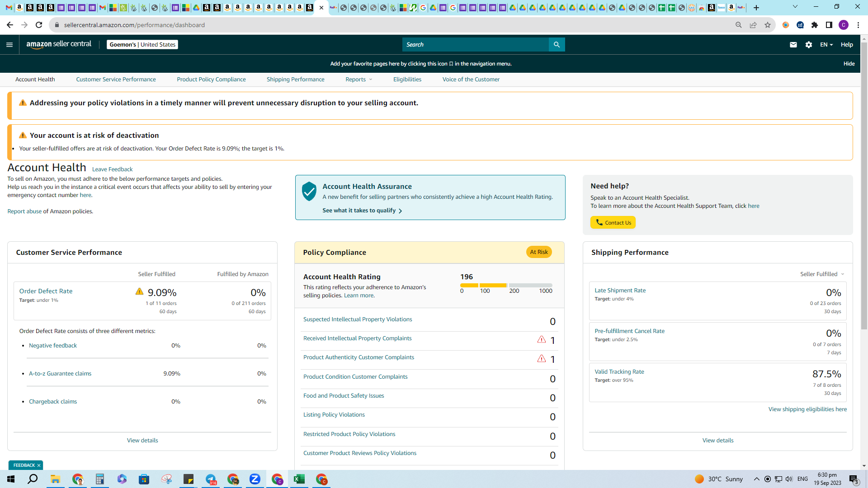Click the Leave Feedback link
Viewport: 868px width, 488px height.
pyautogui.click(x=112, y=169)
